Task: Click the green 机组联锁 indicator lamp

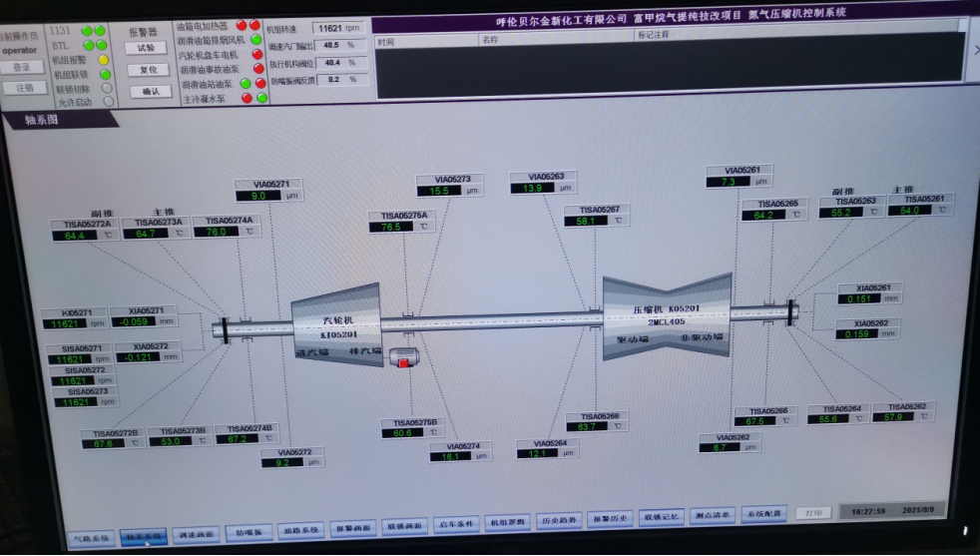Action: 105,75
